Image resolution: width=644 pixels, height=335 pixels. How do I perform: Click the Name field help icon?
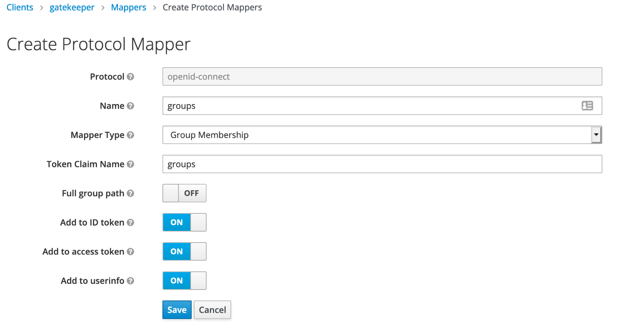[x=130, y=106]
